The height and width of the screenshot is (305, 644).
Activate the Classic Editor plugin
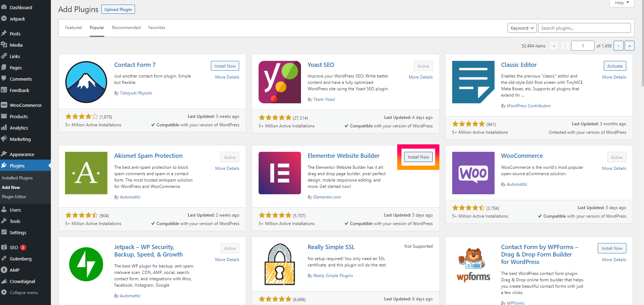point(615,66)
